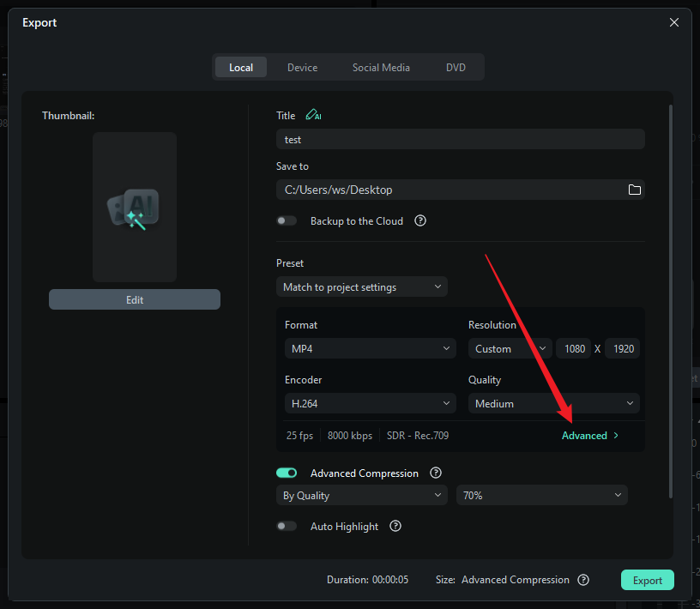Open the Format dropdown showing MP4

(370, 348)
